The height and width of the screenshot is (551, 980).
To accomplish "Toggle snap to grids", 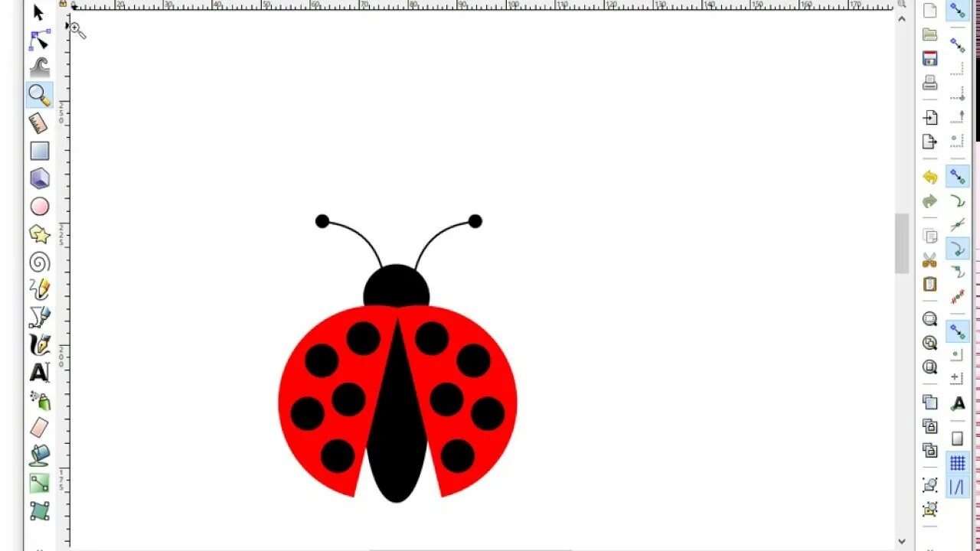I will click(x=958, y=462).
